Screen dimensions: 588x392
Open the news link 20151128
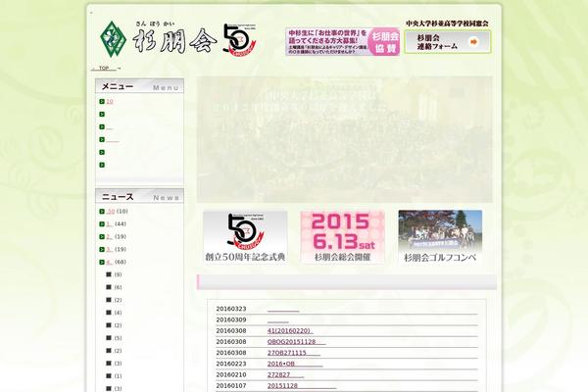[x=302, y=385]
